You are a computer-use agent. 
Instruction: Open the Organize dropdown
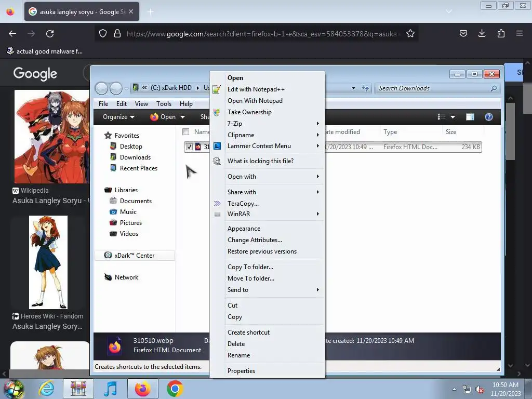[118, 117]
